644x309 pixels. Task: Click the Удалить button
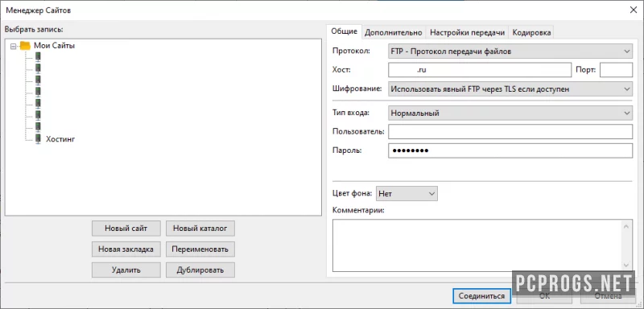click(x=126, y=270)
